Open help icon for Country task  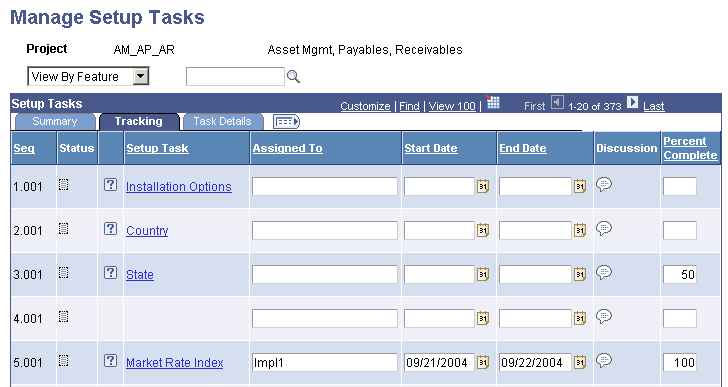(x=110, y=229)
